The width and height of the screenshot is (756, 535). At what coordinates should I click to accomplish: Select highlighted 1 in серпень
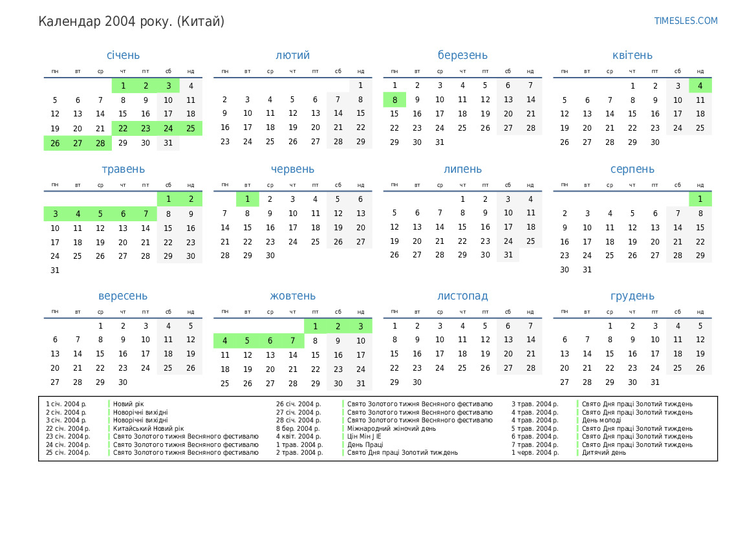click(700, 199)
